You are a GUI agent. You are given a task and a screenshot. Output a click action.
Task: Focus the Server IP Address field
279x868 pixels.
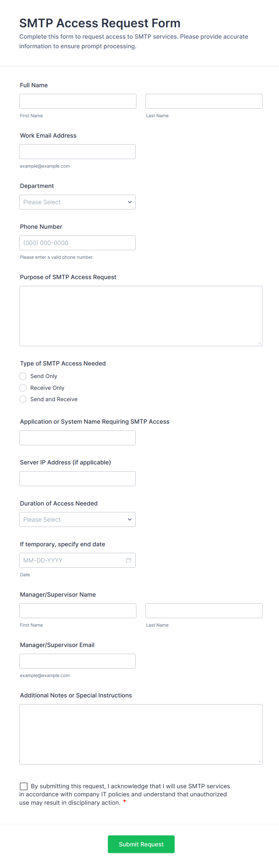pos(77,479)
